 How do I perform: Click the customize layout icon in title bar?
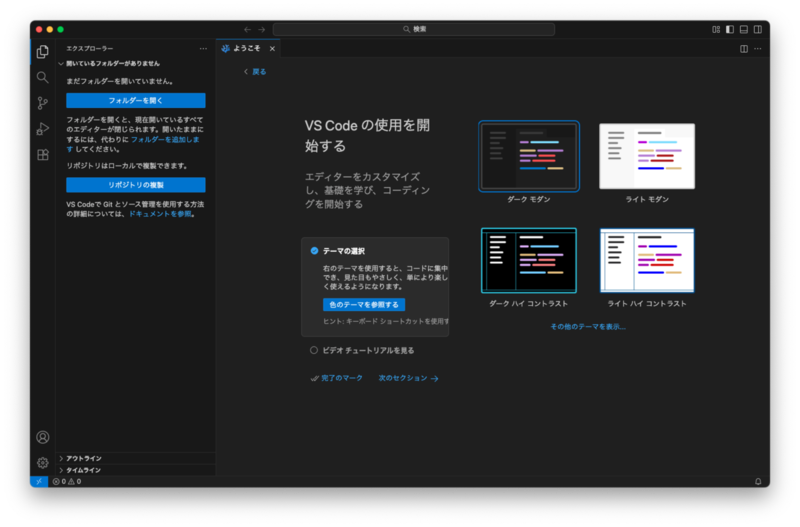716,30
